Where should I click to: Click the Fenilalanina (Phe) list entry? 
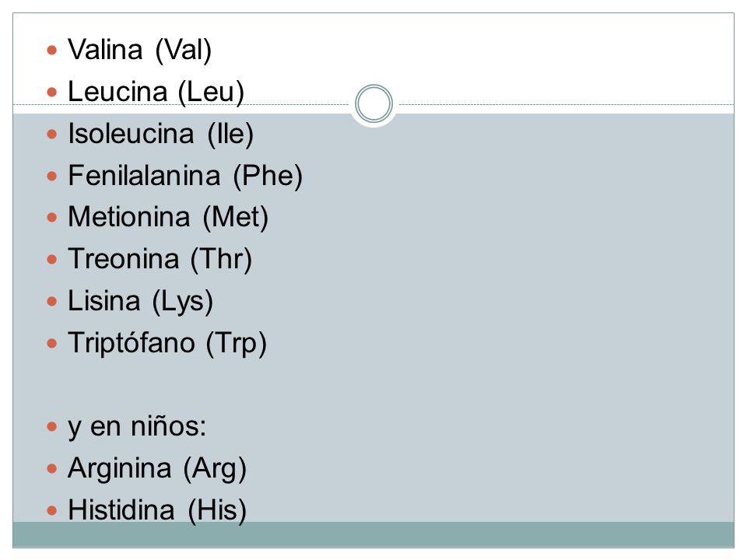coord(185,175)
